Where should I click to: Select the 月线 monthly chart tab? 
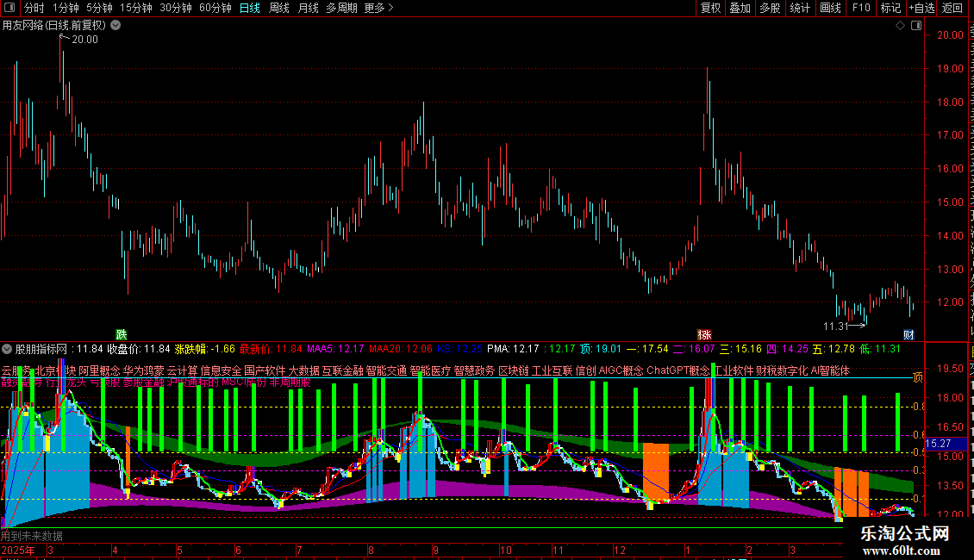308,8
